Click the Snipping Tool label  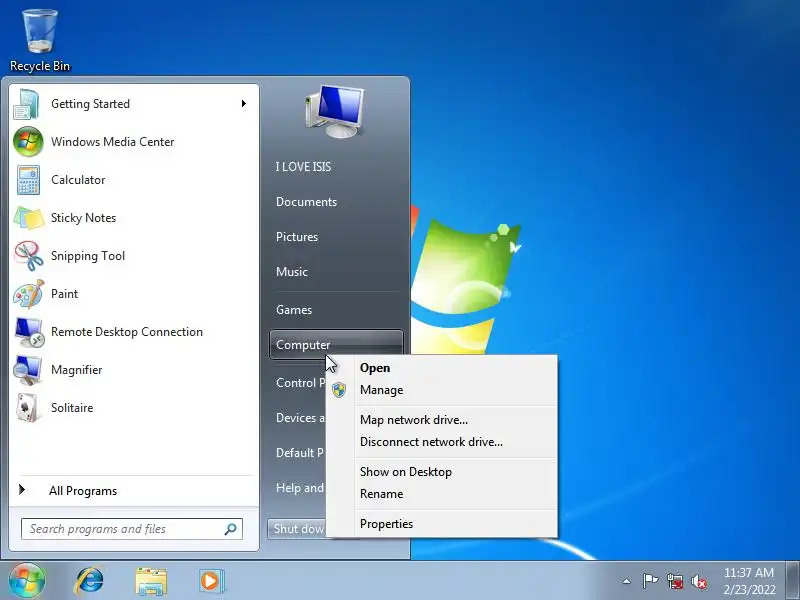click(x=88, y=256)
